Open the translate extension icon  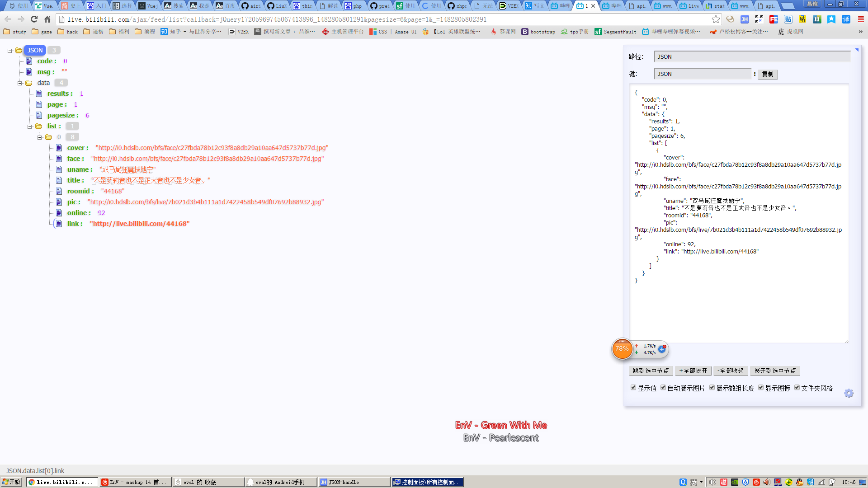pyautogui.click(x=846, y=19)
